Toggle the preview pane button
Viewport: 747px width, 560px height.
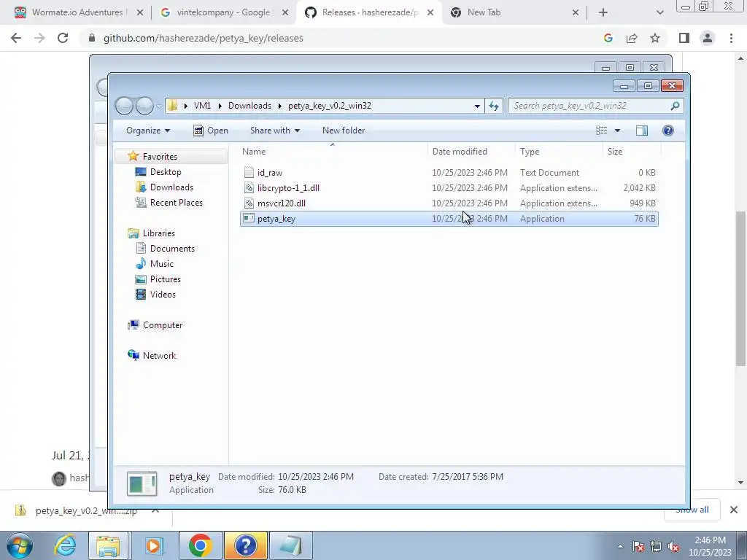point(642,131)
